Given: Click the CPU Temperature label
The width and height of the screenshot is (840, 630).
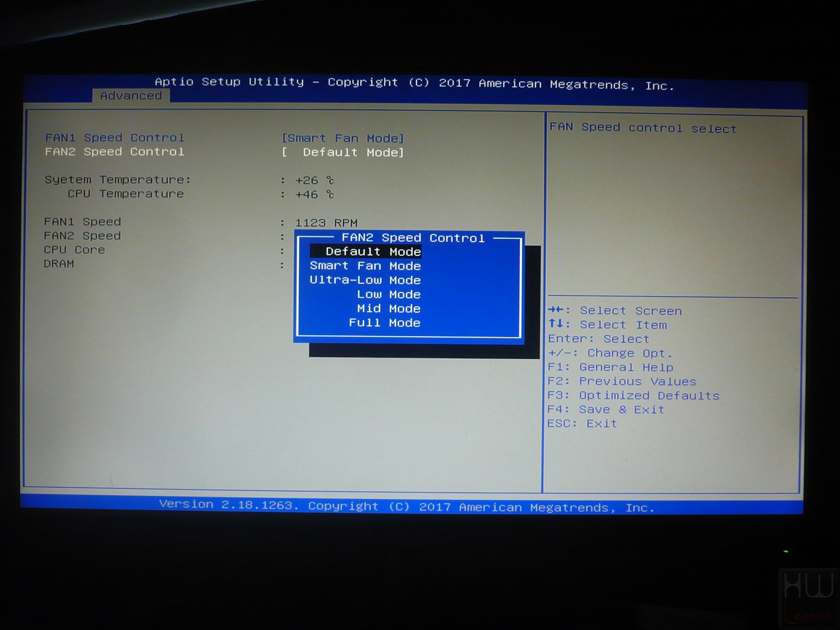Looking at the screenshot, I should pos(125,194).
